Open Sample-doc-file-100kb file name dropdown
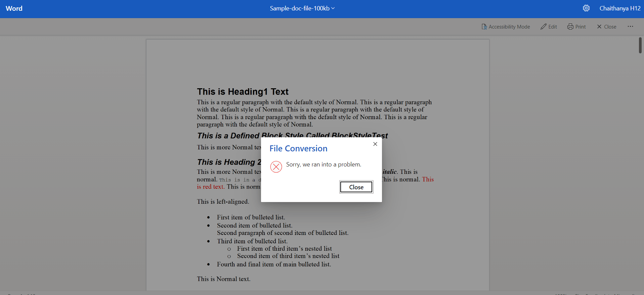Image resolution: width=644 pixels, height=295 pixels. click(x=302, y=8)
